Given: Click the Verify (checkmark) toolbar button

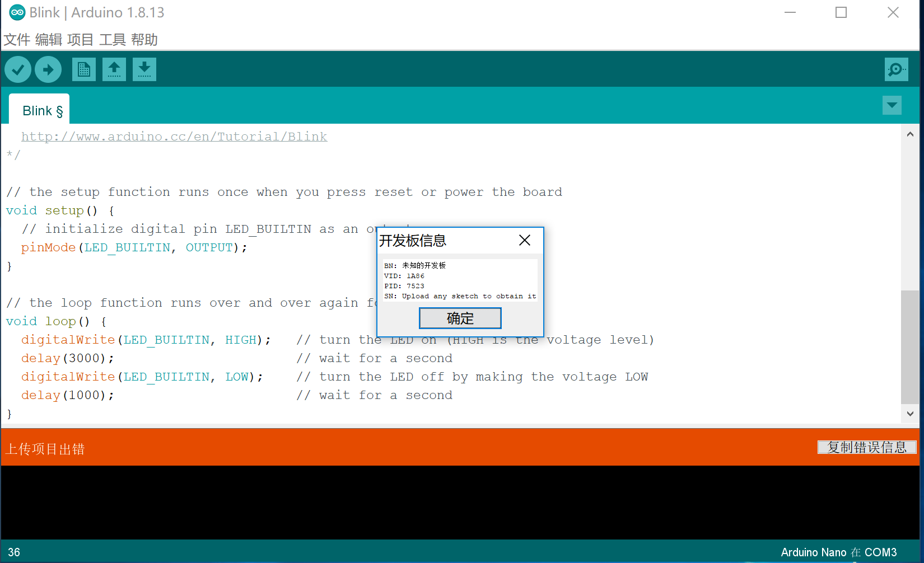Looking at the screenshot, I should click(18, 69).
